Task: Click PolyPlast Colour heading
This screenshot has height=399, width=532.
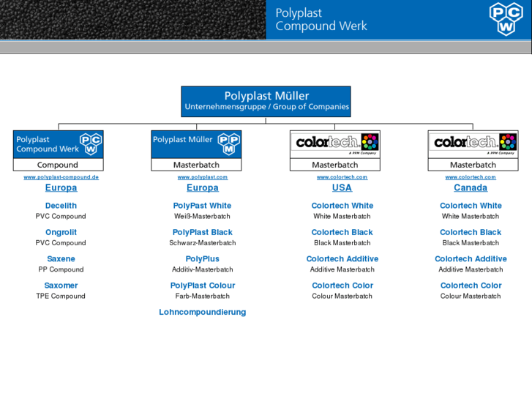Action: 203,286
